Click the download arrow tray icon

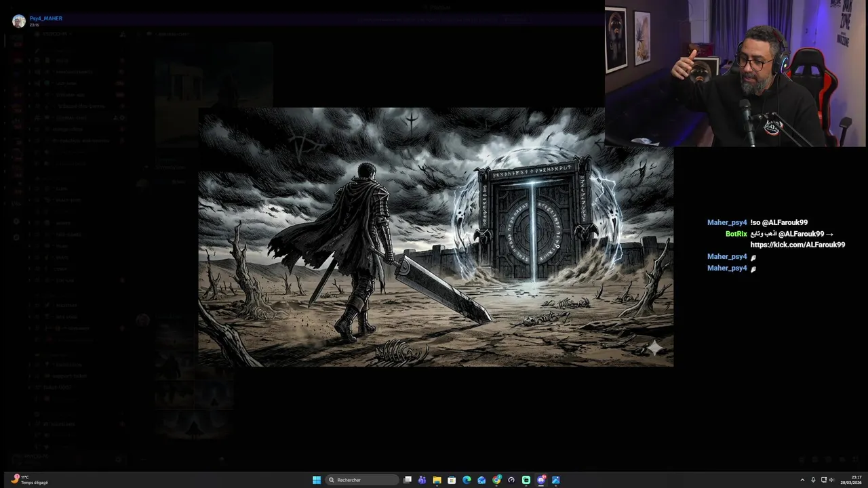click(x=813, y=480)
